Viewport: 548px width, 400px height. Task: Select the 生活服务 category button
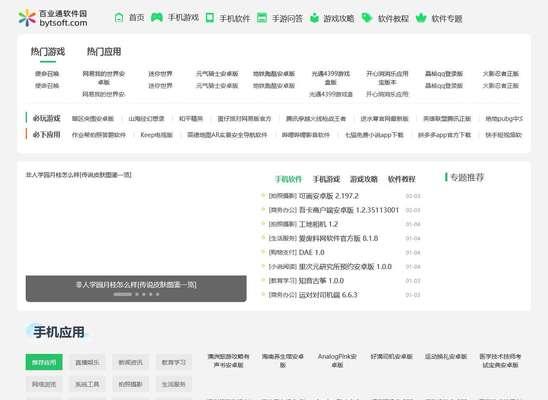174,384
